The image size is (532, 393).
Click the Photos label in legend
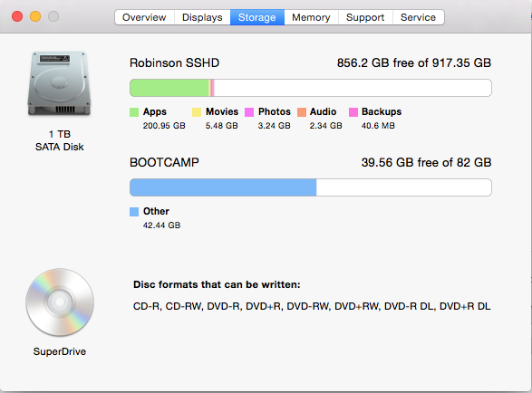pos(274,111)
